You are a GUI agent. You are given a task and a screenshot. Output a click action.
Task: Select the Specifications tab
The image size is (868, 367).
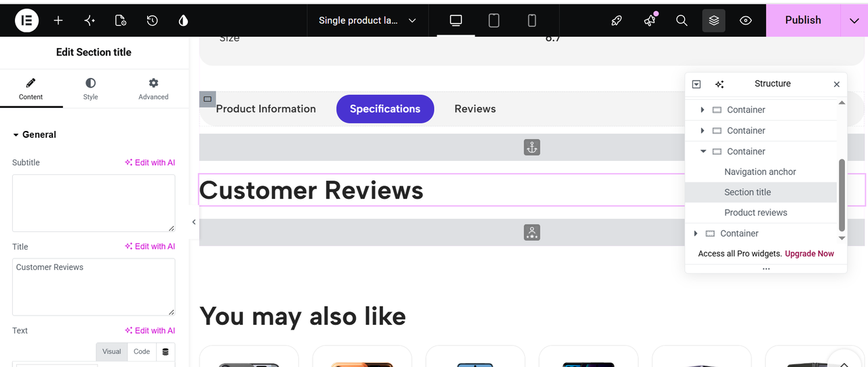coord(385,109)
